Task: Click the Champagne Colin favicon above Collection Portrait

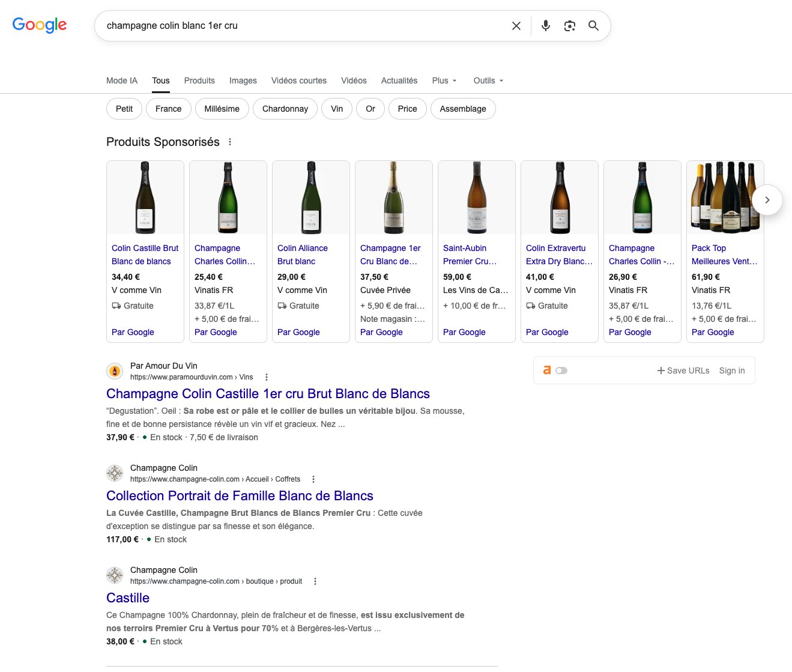Action: pyautogui.click(x=115, y=473)
